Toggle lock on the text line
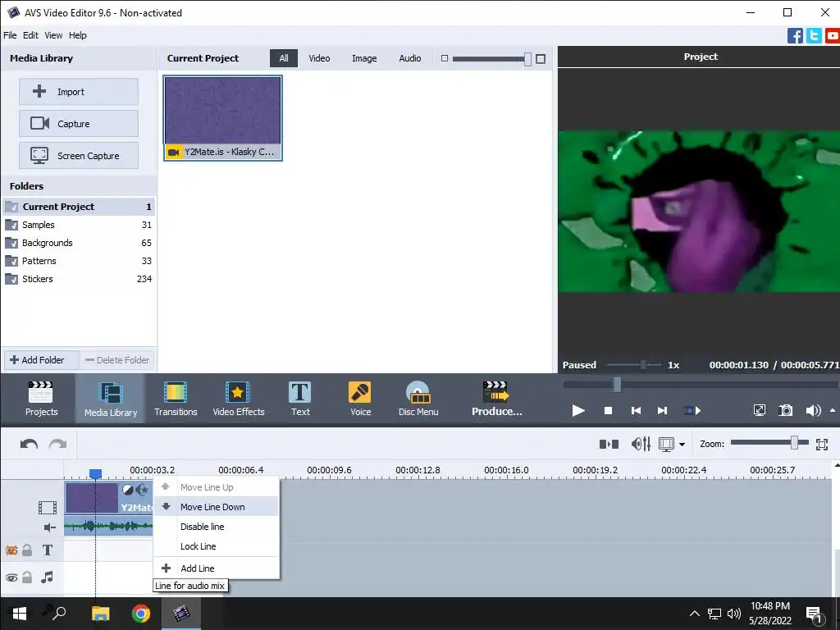The width and height of the screenshot is (840, 630). 27,550
